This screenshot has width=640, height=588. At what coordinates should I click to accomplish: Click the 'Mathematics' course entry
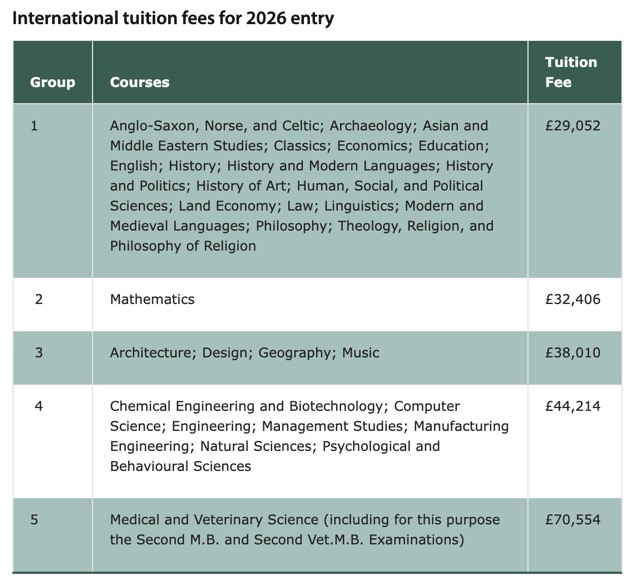click(152, 299)
